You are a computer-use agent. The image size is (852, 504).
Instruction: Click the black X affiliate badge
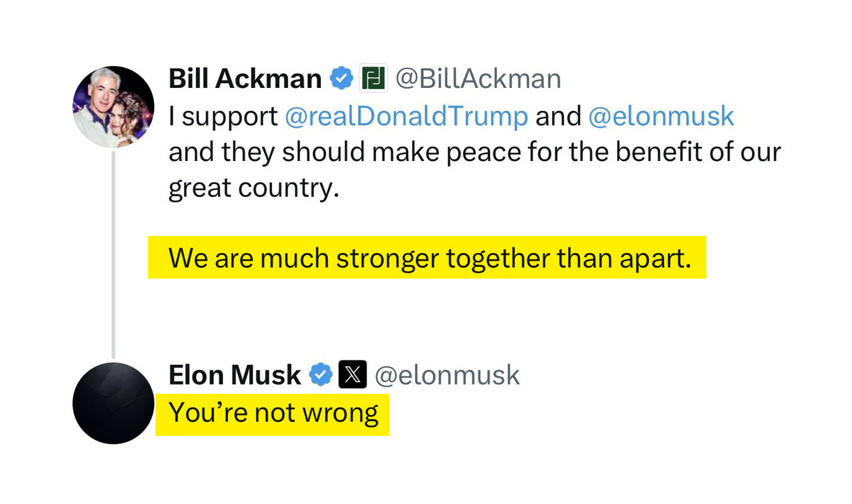[353, 375]
